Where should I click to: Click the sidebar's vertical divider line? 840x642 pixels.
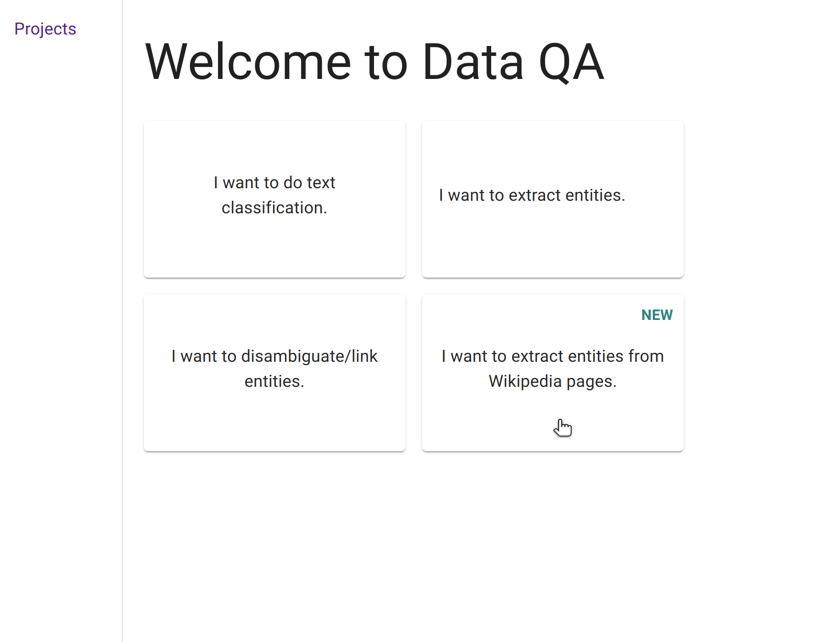point(122,314)
